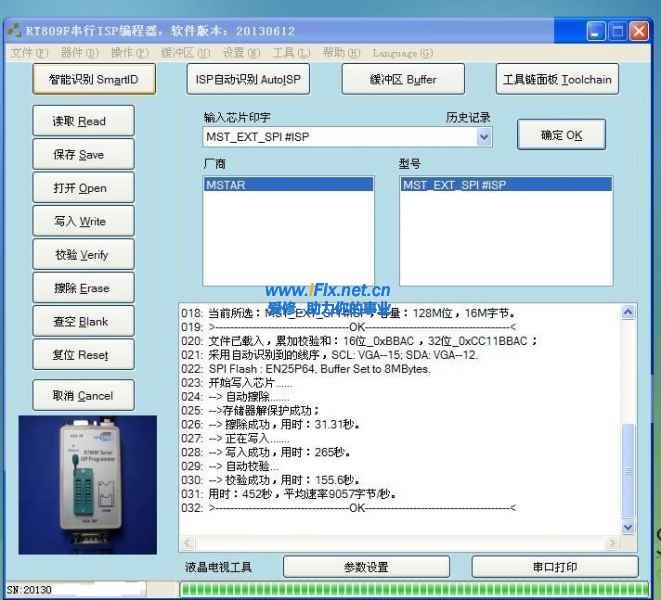
Task: Click log line 031 用时 452秒
Action: (289, 494)
